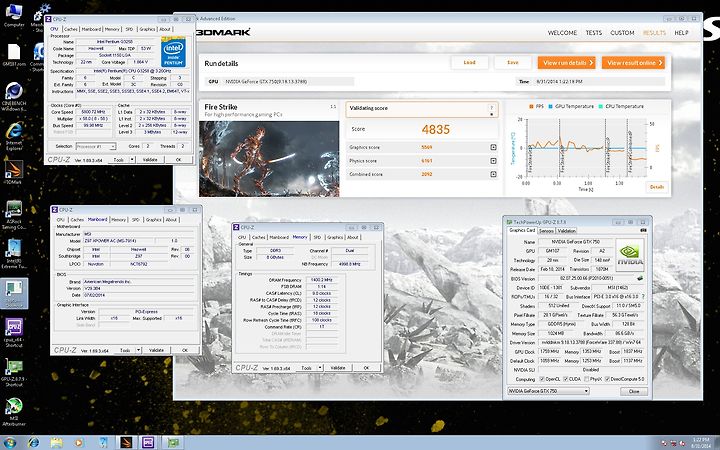Screen dimensions: 720x450
Task: Expand the Physics score details in 3DMark
Action: [493, 161]
